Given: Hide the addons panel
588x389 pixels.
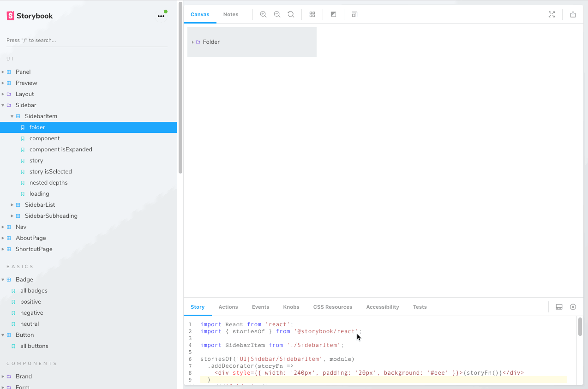Looking at the screenshot, I should [573, 306].
